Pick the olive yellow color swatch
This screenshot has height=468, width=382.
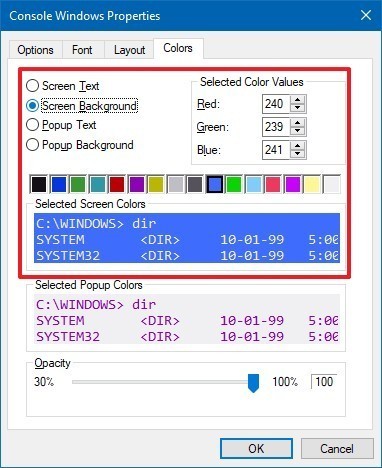(x=156, y=184)
